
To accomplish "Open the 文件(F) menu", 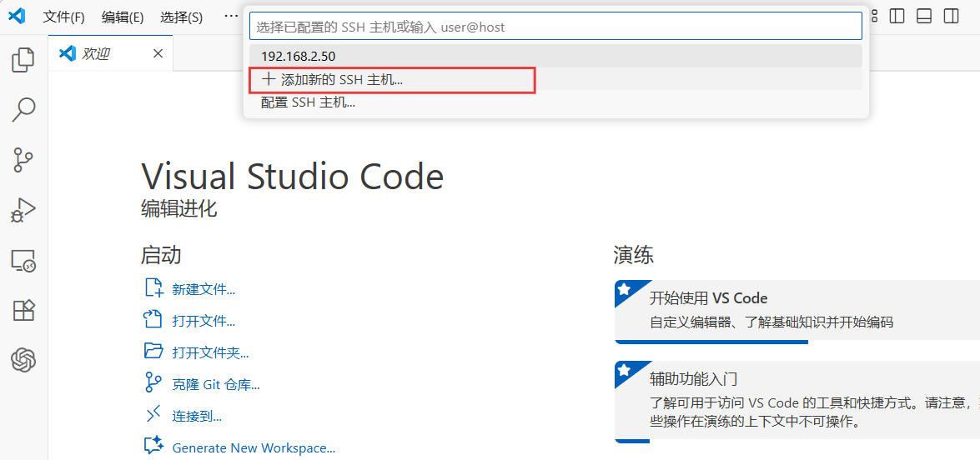I will [x=63, y=17].
